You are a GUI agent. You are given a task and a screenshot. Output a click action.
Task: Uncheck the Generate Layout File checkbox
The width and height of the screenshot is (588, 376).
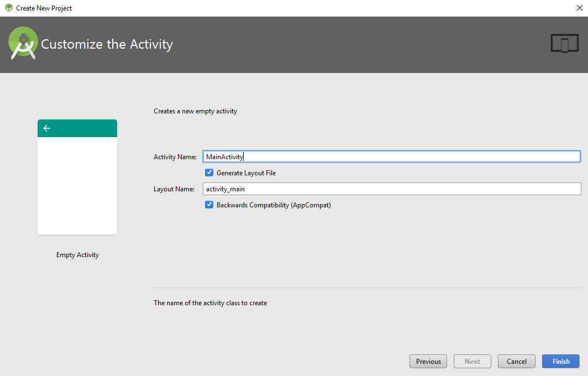209,173
